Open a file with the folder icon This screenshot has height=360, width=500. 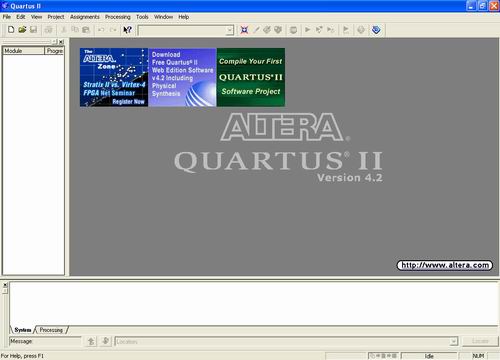tap(22, 30)
